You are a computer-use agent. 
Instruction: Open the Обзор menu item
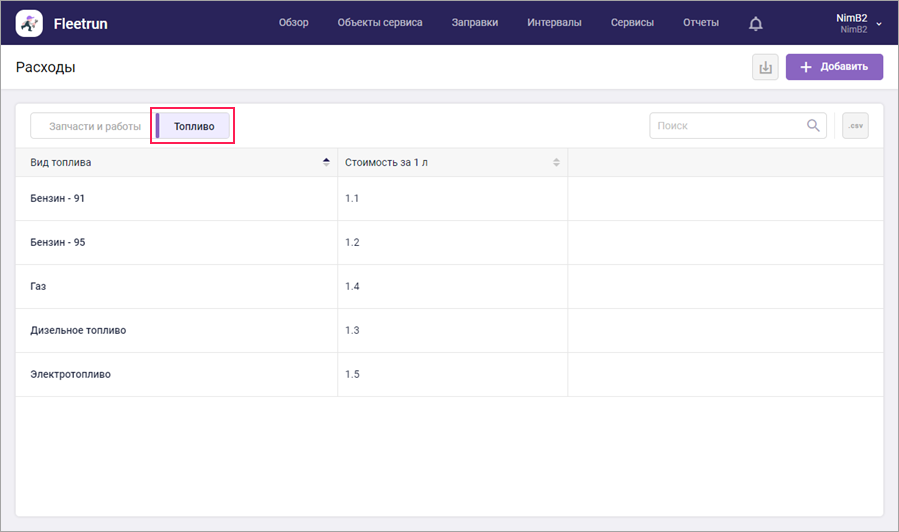coord(293,23)
